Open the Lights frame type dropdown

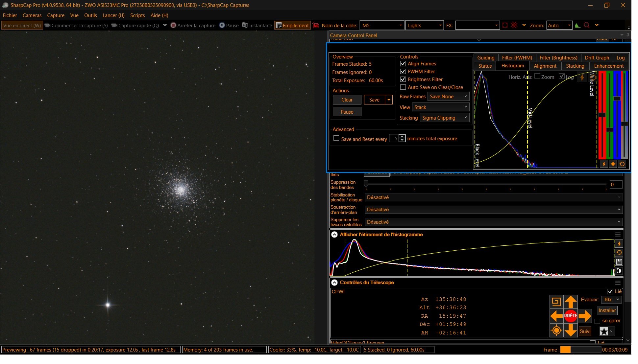pos(424,25)
